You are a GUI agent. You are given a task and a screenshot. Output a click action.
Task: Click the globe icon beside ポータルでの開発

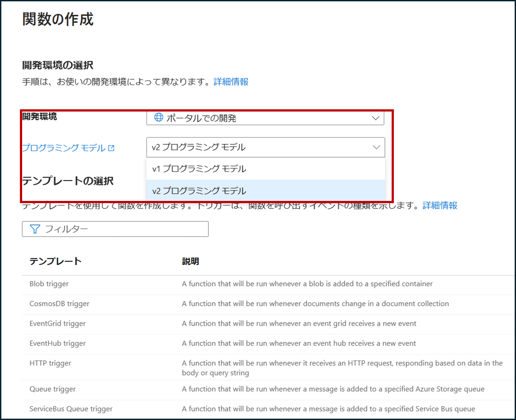[x=158, y=118]
